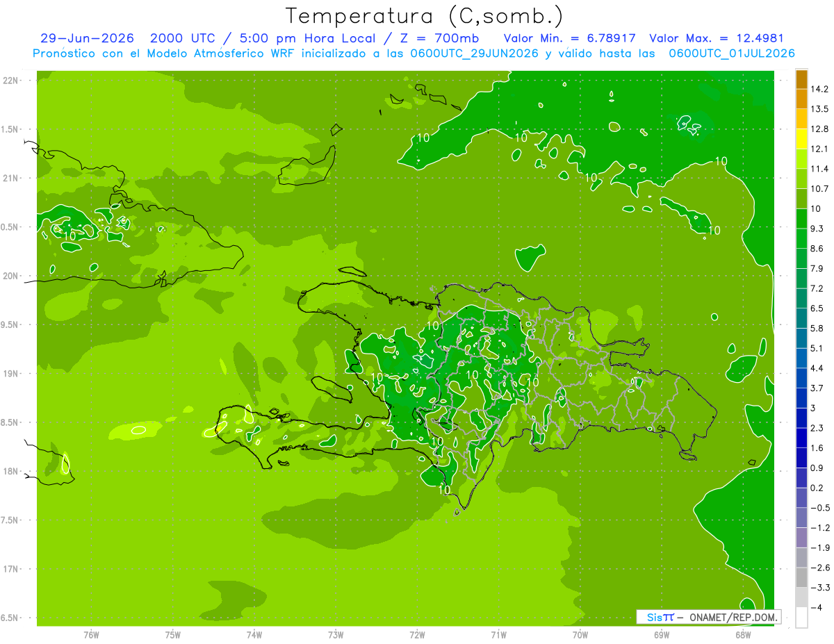This screenshot has height=644, width=834.
Task: Click the '9.3' colorbar label
Action: click(x=818, y=229)
